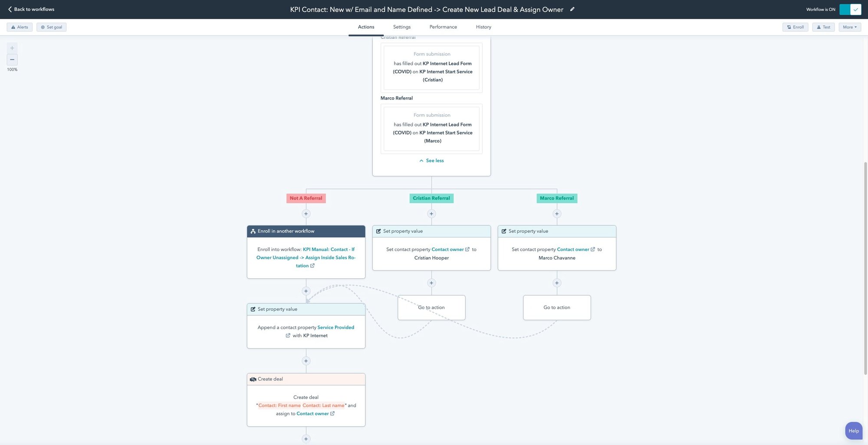Open the History tab
868x445 pixels.
point(483,27)
